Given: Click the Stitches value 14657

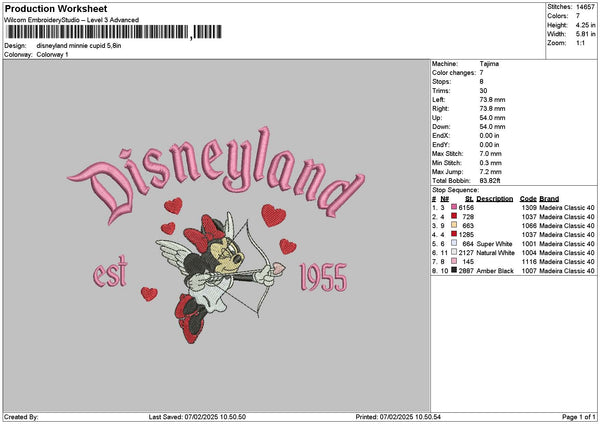Looking at the screenshot, I should [585, 7].
